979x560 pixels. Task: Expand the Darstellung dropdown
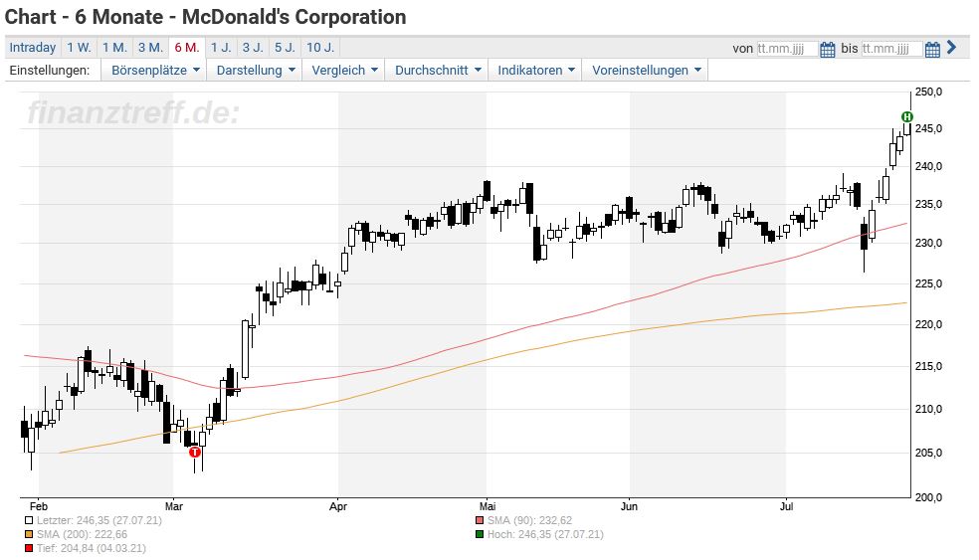click(255, 70)
